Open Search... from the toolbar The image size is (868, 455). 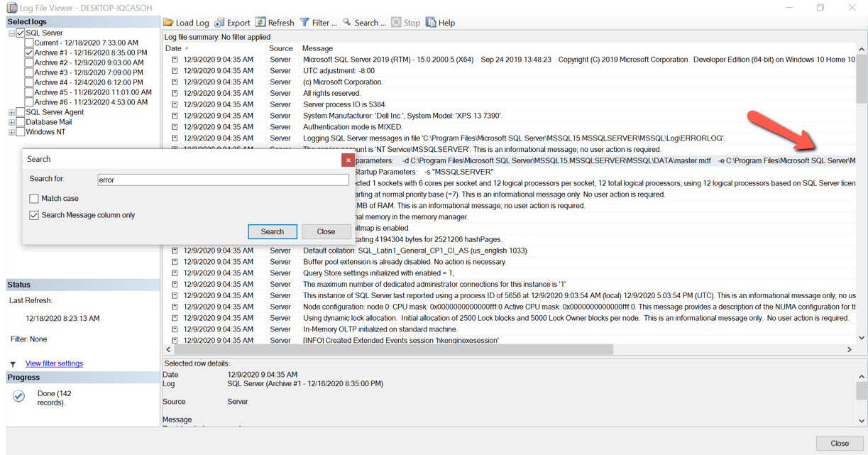tap(364, 23)
